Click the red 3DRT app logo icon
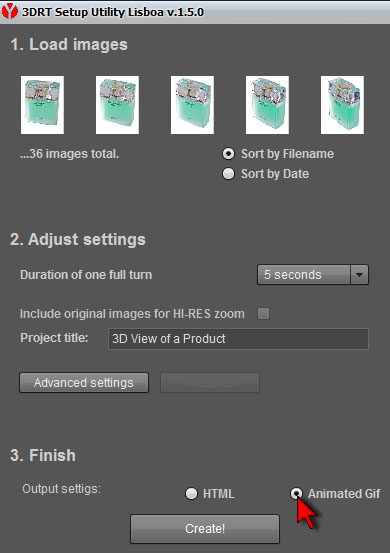 [x=10, y=11]
